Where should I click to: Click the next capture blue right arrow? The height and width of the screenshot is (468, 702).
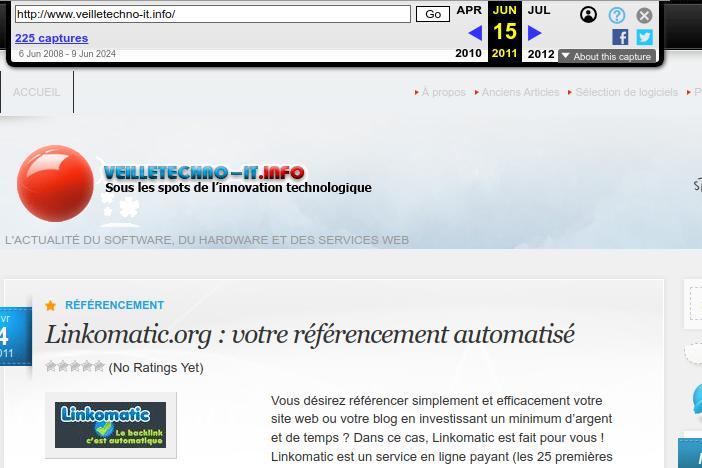[x=534, y=33]
